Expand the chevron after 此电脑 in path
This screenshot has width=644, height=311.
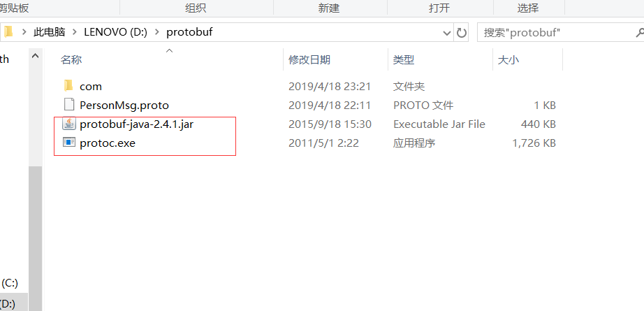pos(74,32)
